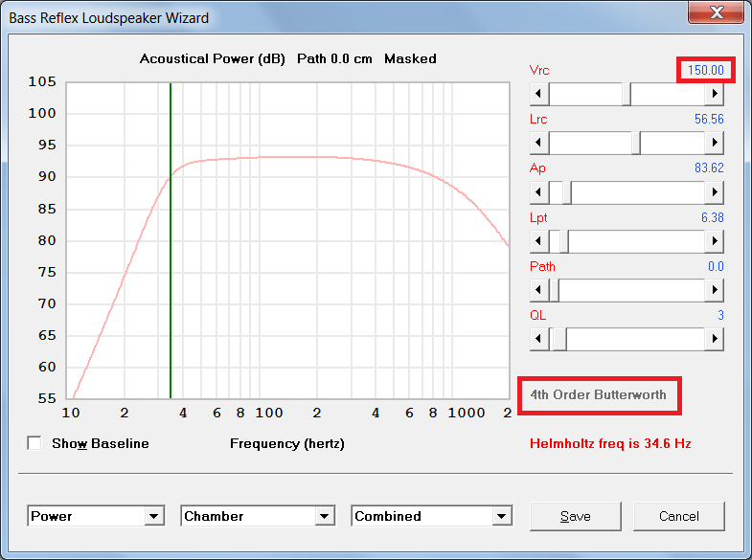Click the Path slider thumb
Viewport: 752px width, 560px height.
(x=554, y=290)
